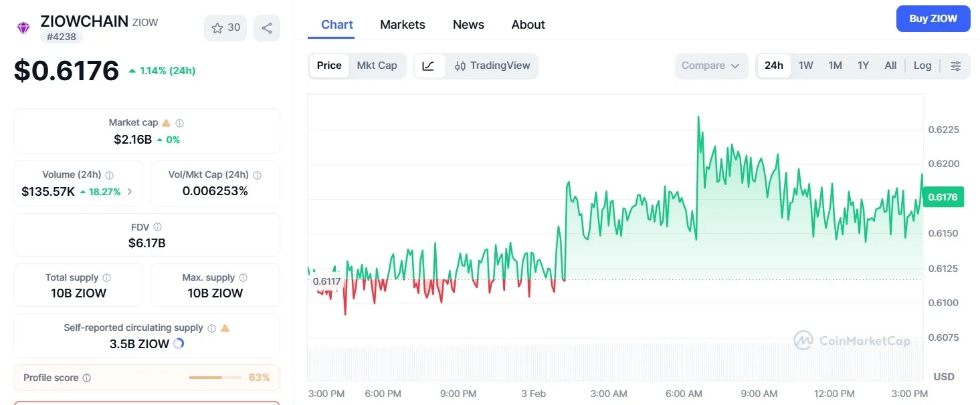Click the warning triangle next to Market cap

click(x=166, y=123)
